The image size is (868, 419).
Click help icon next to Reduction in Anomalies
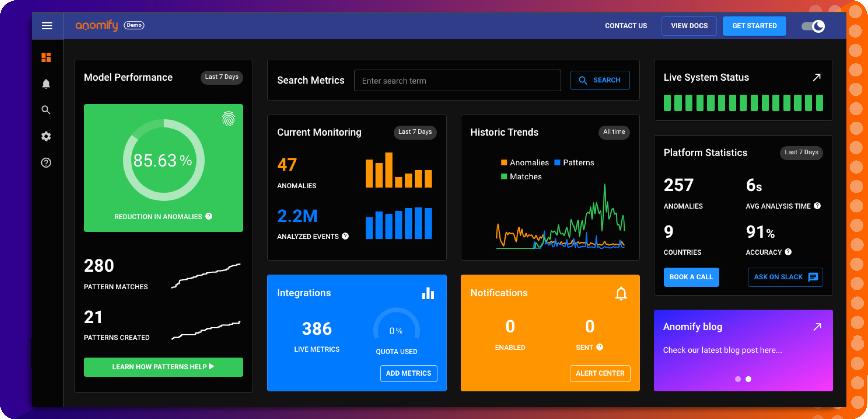209,216
